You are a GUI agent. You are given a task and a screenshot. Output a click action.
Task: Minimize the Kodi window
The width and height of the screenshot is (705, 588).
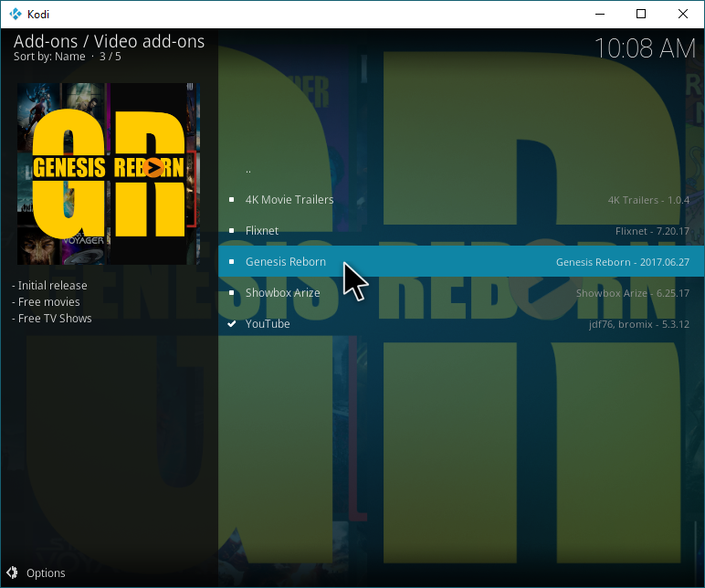click(600, 14)
